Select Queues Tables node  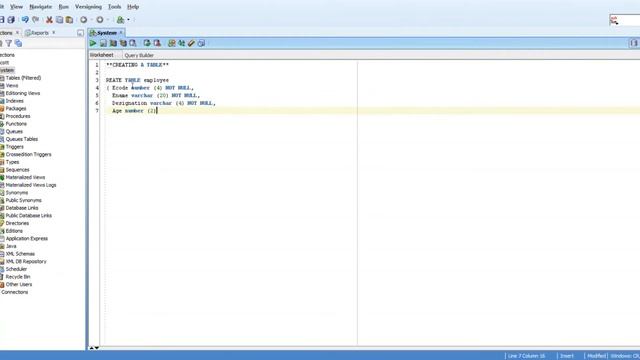(x=22, y=139)
